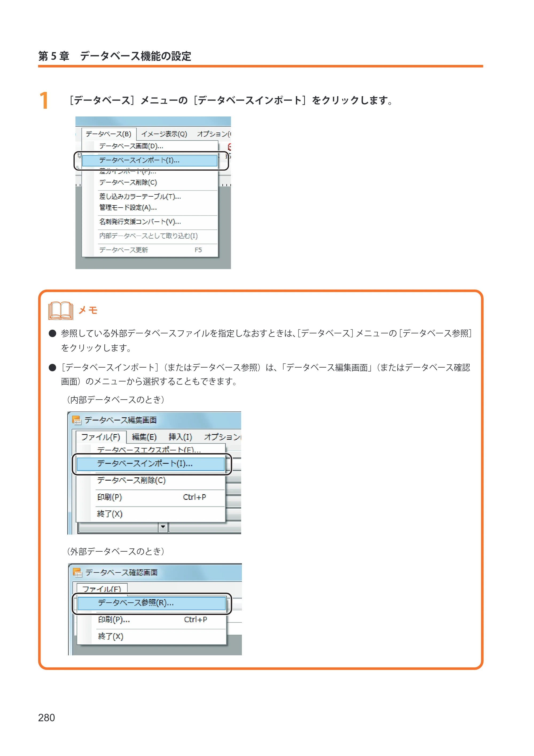Choose 印刷(P) Ctrl+P in 編集画面
Image resolution: width=534 pixels, height=756 pixels.
pos(151,497)
